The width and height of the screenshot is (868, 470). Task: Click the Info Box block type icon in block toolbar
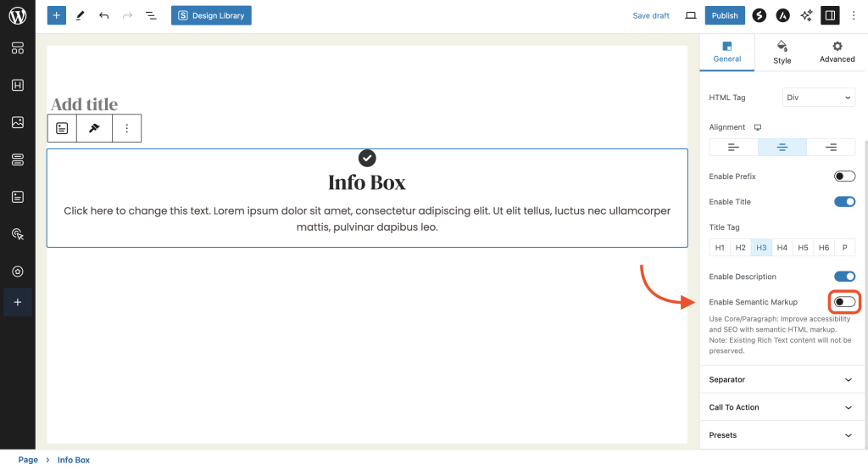point(62,128)
